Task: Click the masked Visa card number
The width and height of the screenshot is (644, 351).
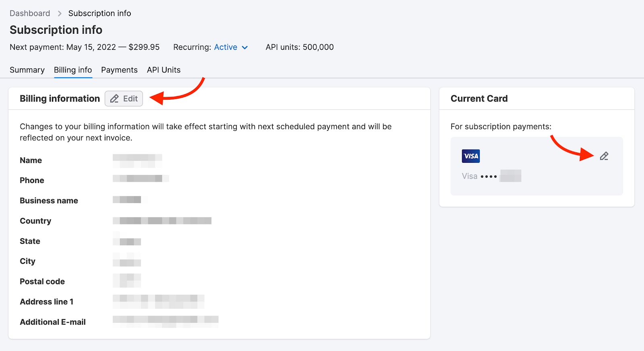Action: (491, 176)
